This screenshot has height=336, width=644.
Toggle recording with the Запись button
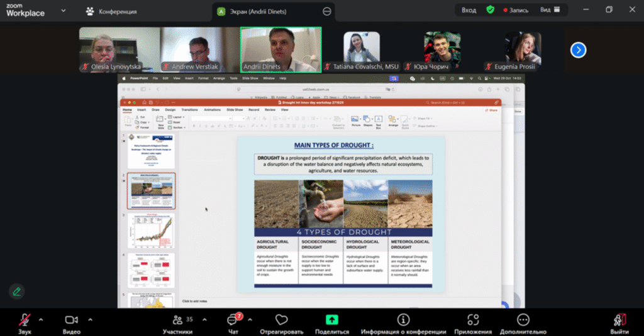[515, 10]
